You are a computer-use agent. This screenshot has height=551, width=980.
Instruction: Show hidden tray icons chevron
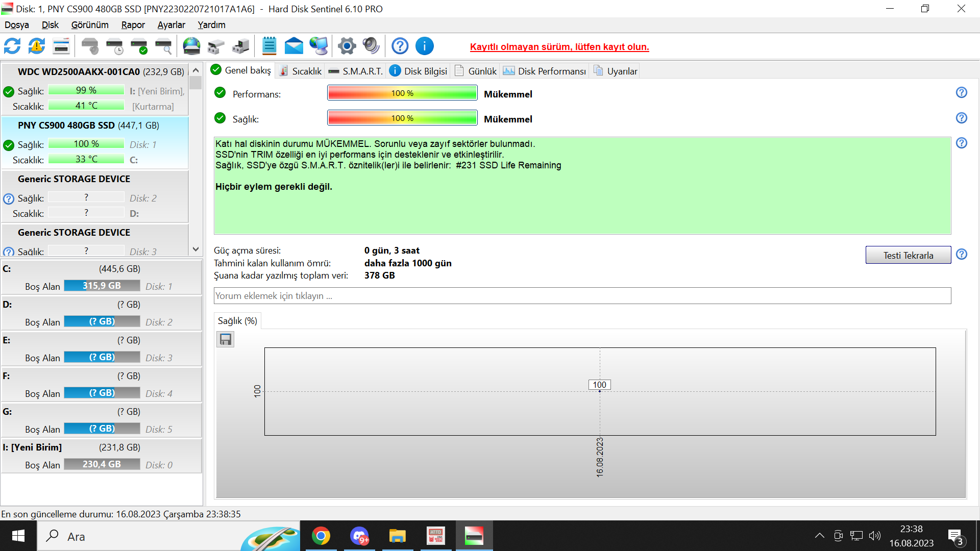[x=819, y=536]
